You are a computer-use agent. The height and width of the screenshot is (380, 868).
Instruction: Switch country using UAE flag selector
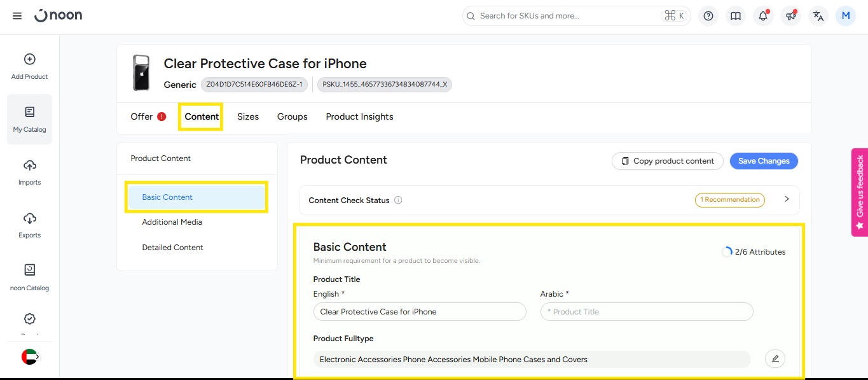point(30,357)
